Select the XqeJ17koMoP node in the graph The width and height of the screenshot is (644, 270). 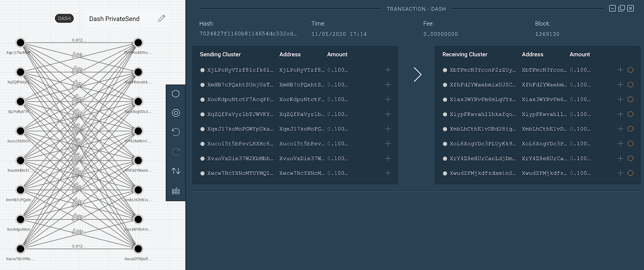[x=21, y=43]
